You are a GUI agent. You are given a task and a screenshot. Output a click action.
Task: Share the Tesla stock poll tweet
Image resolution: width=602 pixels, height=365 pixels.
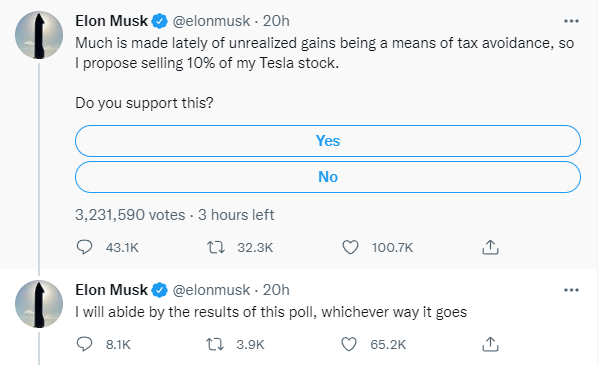tap(490, 247)
